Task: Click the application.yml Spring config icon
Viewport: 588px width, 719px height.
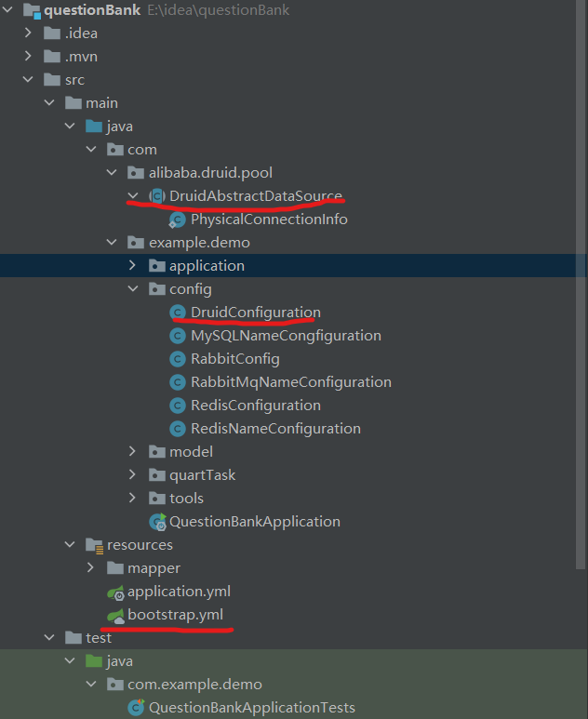Action: coord(115,593)
